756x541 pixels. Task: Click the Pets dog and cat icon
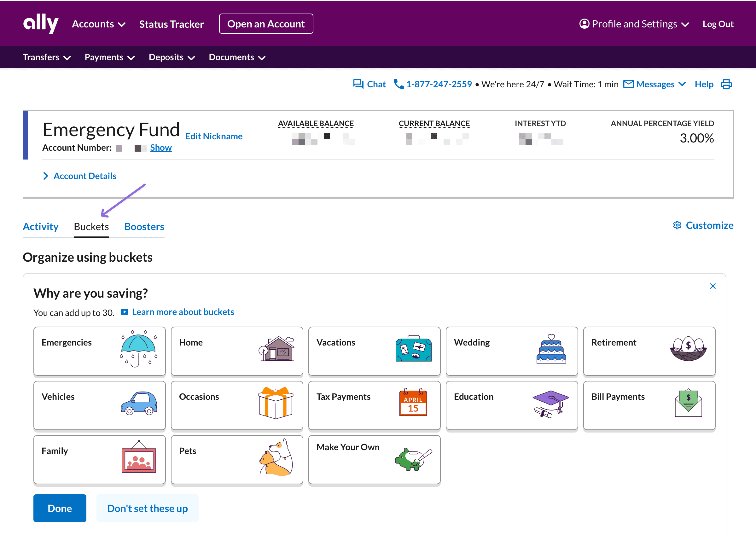[x=276, y=457]
